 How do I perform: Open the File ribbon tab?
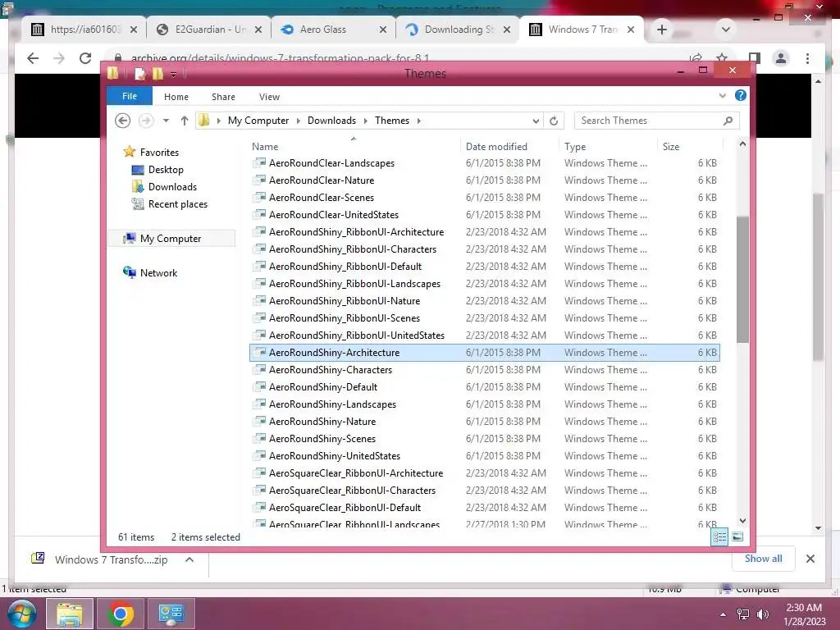point(129,96)
